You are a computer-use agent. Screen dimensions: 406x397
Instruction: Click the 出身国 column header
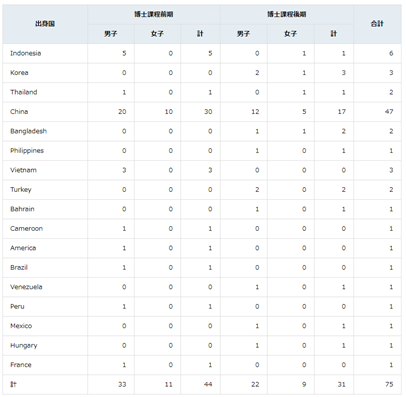click(45, 24)
